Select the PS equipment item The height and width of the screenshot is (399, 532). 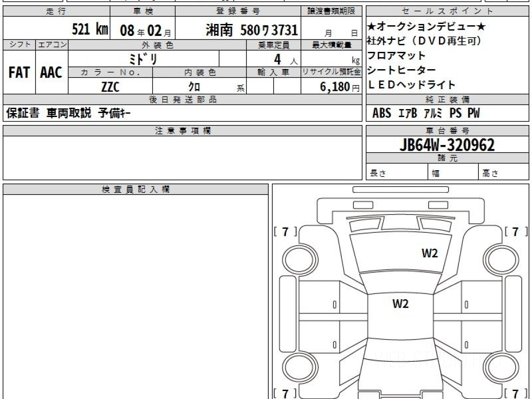[456, 113]
